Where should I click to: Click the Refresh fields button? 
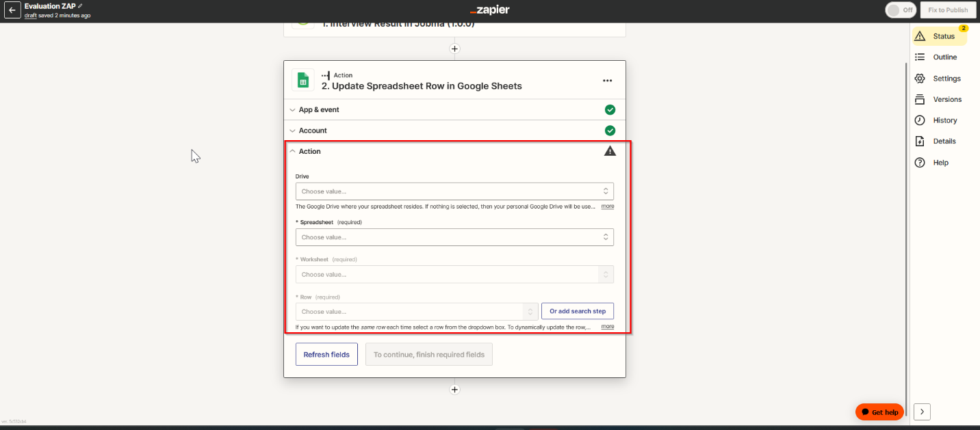tap(326, 354)
